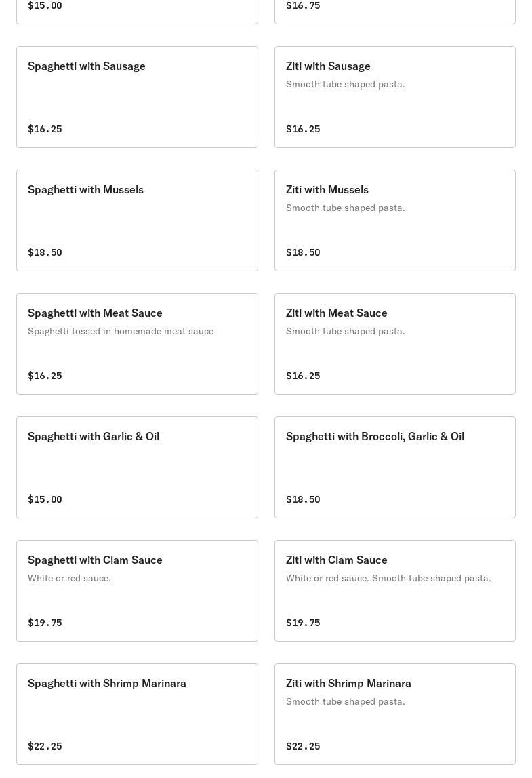Select Spaghetti with Garlic & Oil
The image size is (532, 778).
[94, 437]
